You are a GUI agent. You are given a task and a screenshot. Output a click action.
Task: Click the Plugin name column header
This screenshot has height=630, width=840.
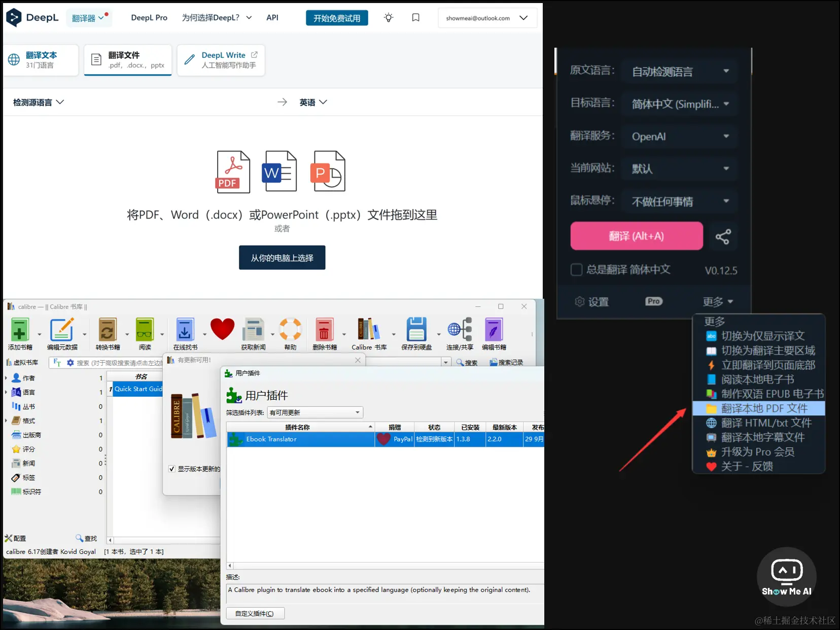point(300,427)
